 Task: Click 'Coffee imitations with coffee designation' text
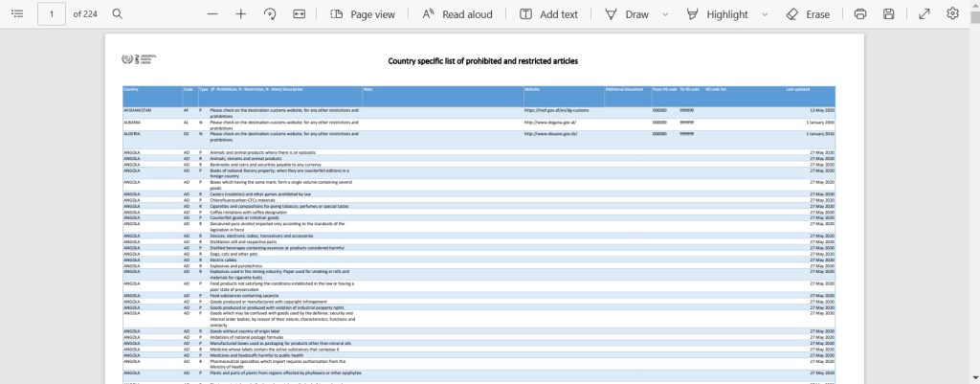click(248, 212)
